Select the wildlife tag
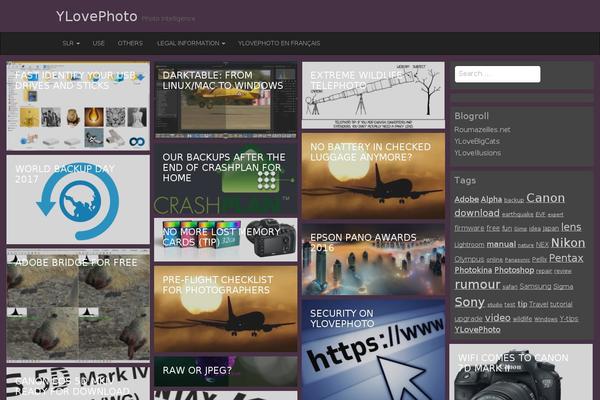The height and width of the screenshot is (400, 600). [522, 319]
